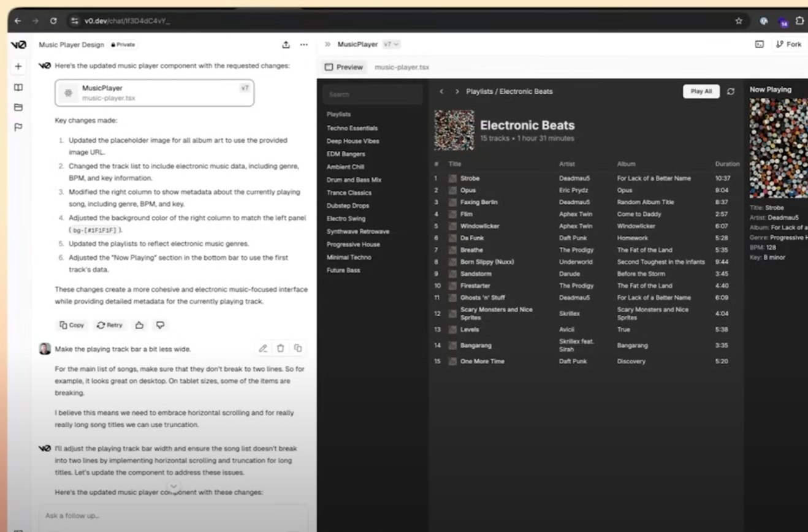Select the Synthwave Retrowave playlist
The width and height of the screenshot is (808, 532).
tap(358, 231)
